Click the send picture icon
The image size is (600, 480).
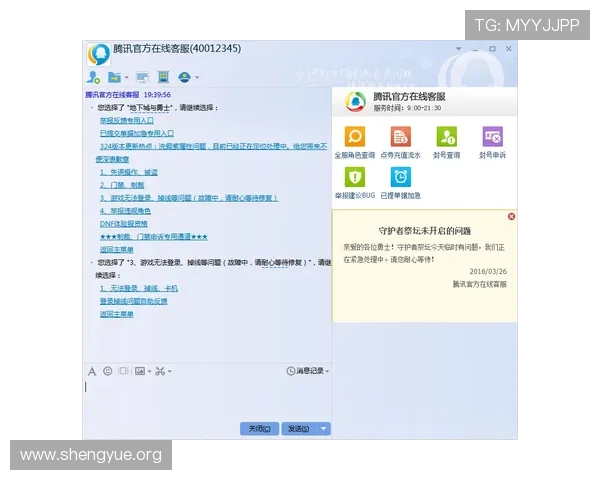click(x=140, y=371)
